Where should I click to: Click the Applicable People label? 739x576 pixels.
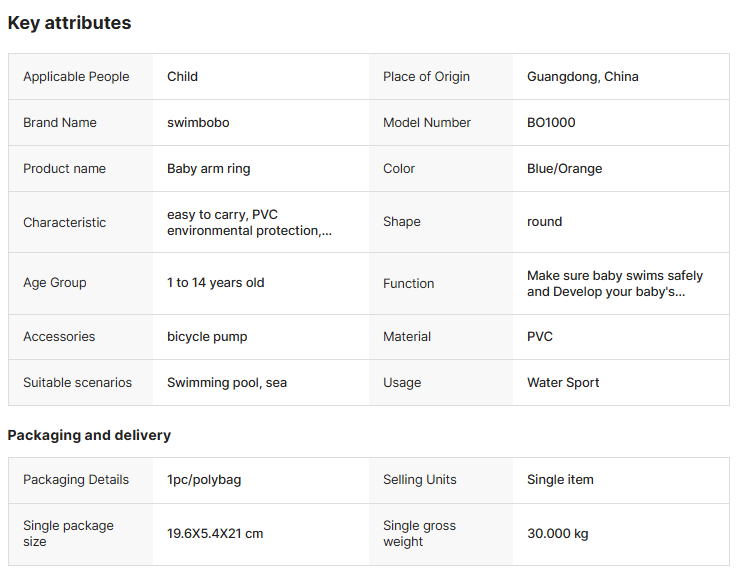coord(76,76)
